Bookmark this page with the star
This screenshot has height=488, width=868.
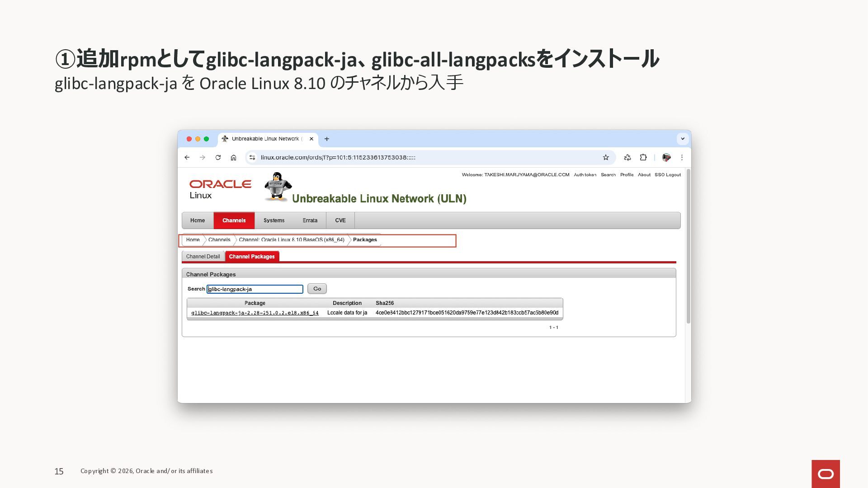point(606,157)
